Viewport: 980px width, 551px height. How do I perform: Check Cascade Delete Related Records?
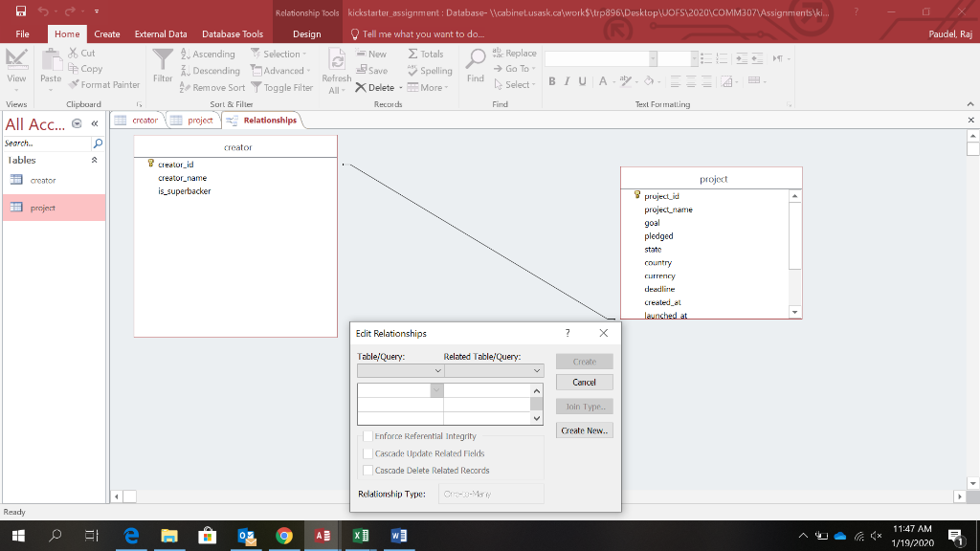click(x=368, y=471)
